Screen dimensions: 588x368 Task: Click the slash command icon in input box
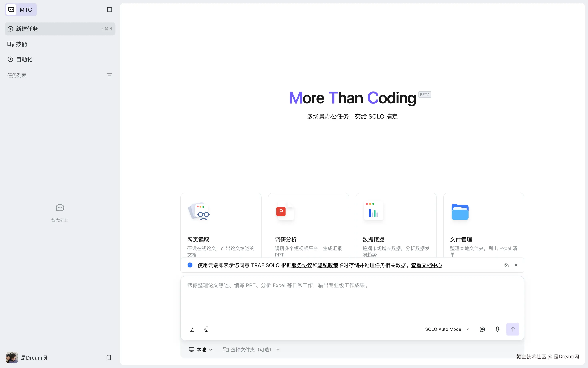[192, 329]
